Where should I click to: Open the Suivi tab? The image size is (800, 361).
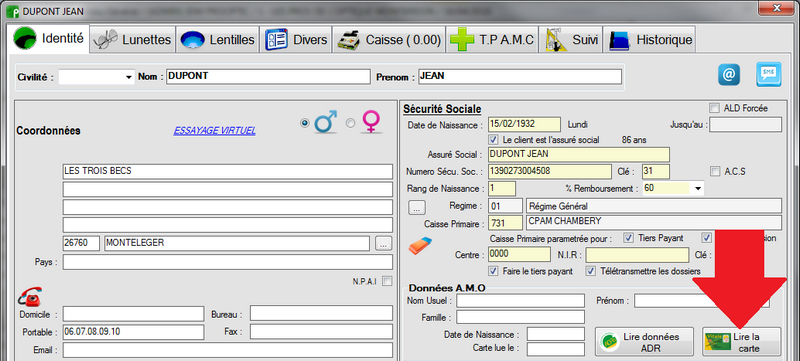click(x=572, y=40)
